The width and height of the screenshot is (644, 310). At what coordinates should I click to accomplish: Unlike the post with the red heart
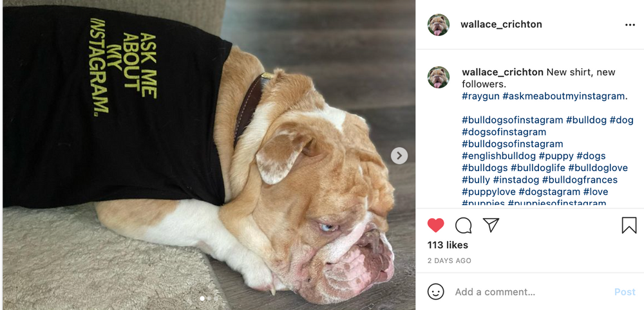[436, 225]
